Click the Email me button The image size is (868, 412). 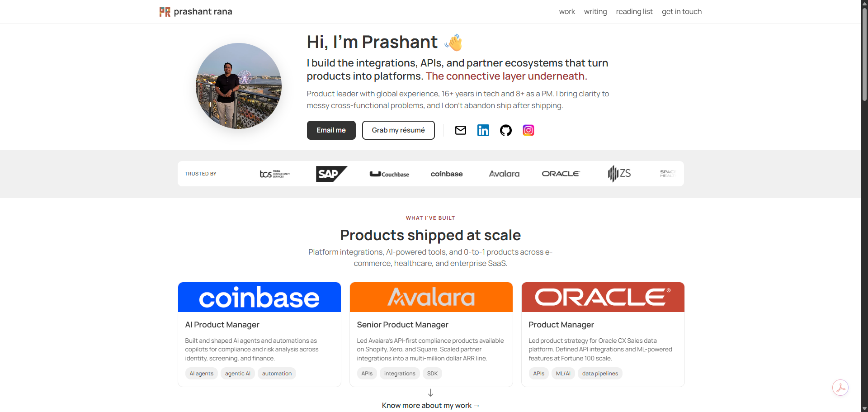point(331,130)
